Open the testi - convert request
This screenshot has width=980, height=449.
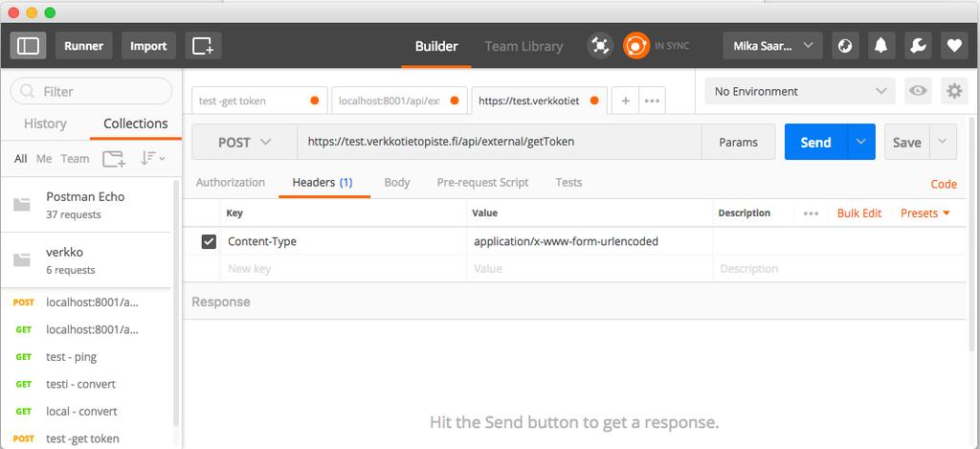[x=85, y=384]
